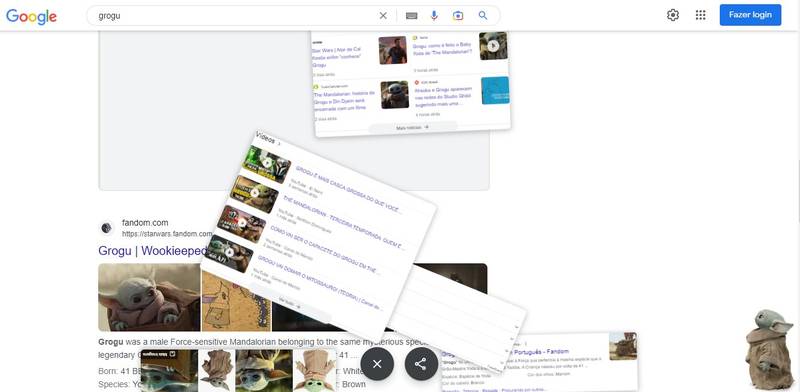This screenshot has width=800, height=392.
Task: Click the round share button
Action: coord(421,364)
